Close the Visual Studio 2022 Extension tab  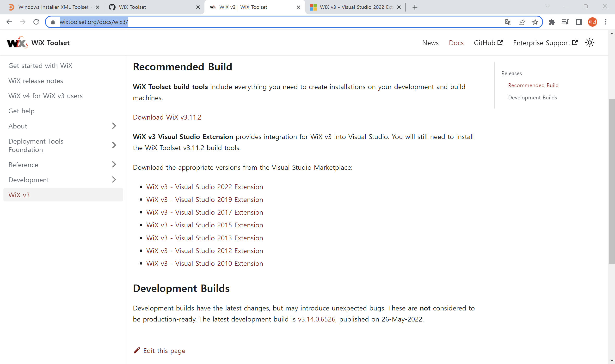pos(399,7)
